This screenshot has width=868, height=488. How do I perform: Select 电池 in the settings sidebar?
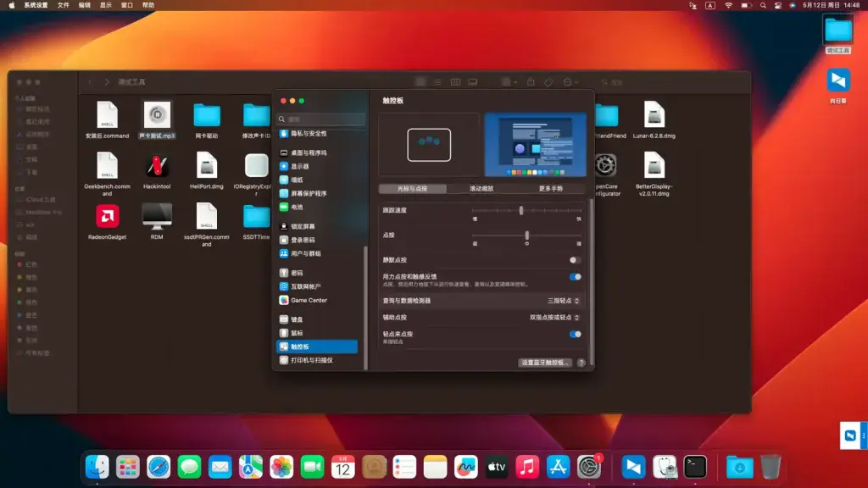[x=317, y=207]
